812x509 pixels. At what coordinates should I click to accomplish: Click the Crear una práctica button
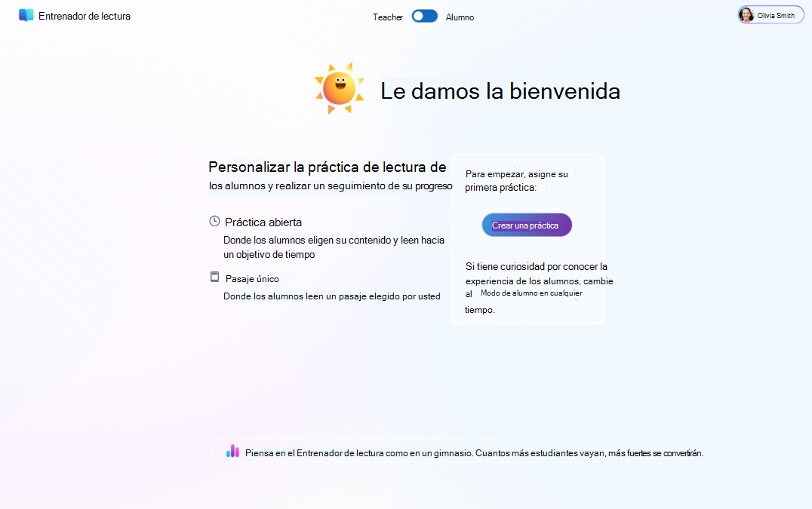click(x=527, y=225)
